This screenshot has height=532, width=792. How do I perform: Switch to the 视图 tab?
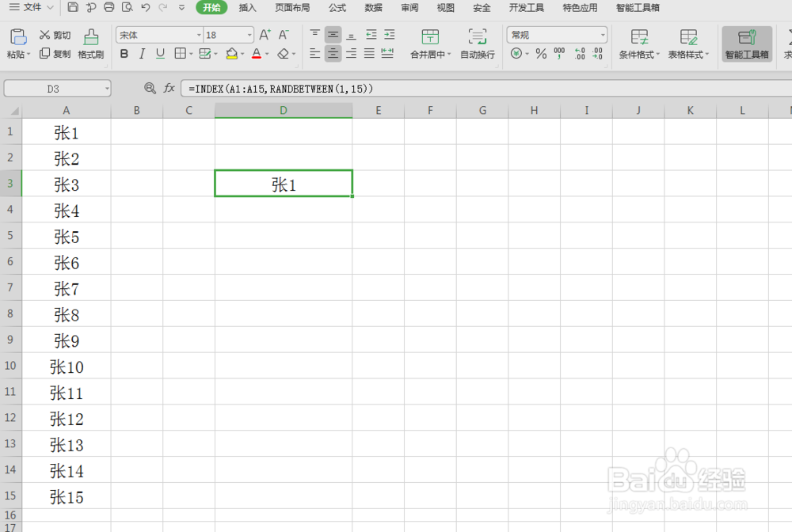click(445, 8)
